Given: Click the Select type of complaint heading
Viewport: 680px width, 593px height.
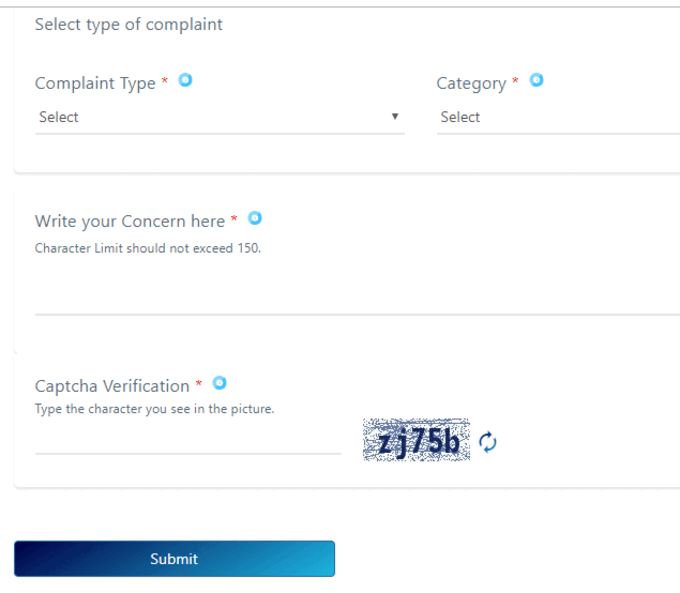Looking at the screenshot, I should [x=129, y=24].
